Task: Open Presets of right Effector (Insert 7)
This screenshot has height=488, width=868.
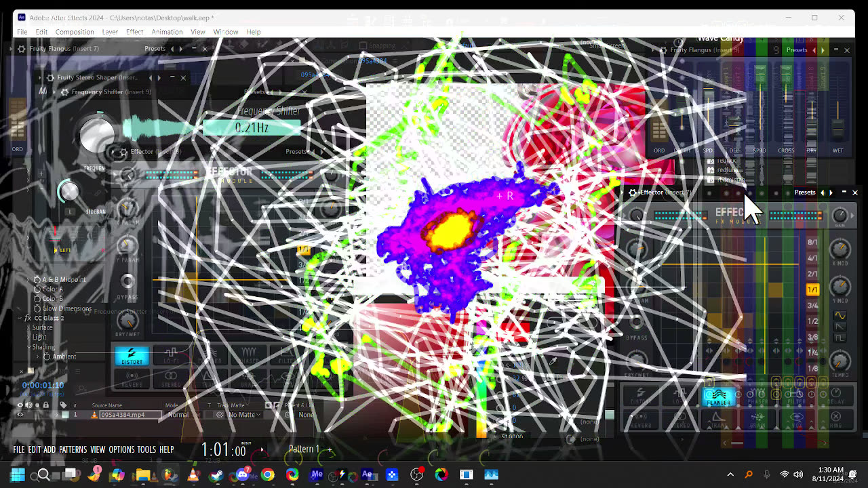Action: 805,192
